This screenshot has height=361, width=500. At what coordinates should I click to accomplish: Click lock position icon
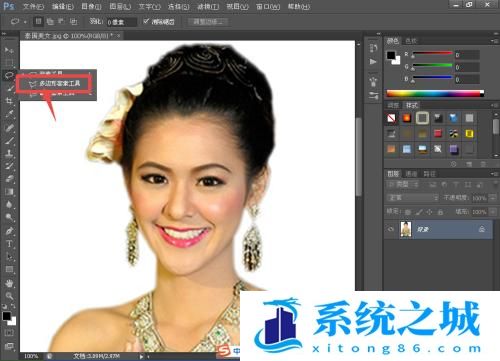tap(429, 212)
